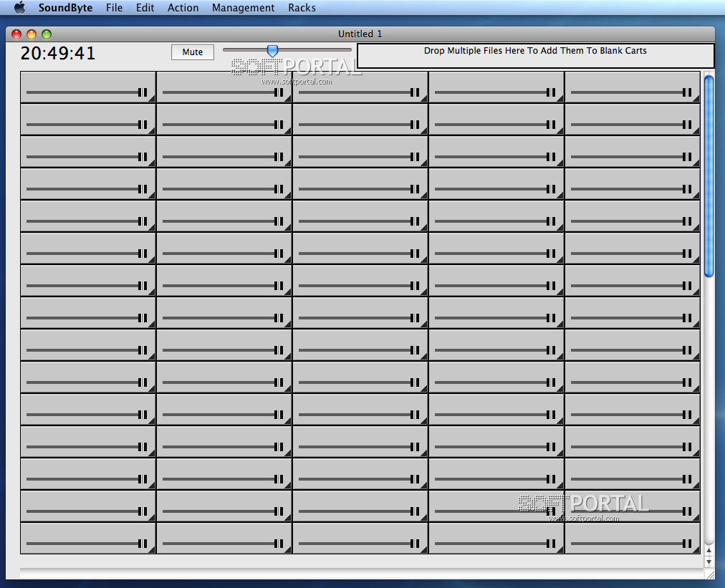This screenshot has width=725, height=588.
Task: Click pause icon of first row, second column cart
Action: 279,92
